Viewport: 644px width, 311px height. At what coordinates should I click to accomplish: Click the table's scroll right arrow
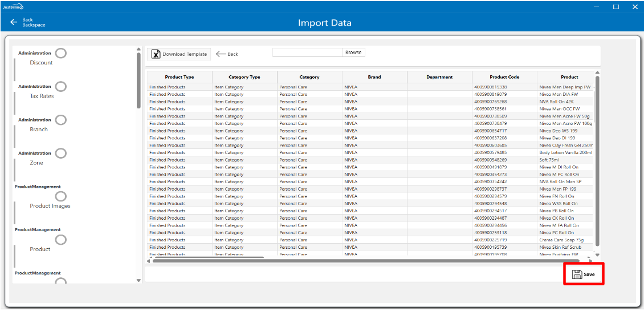click(x=590, y=260)
